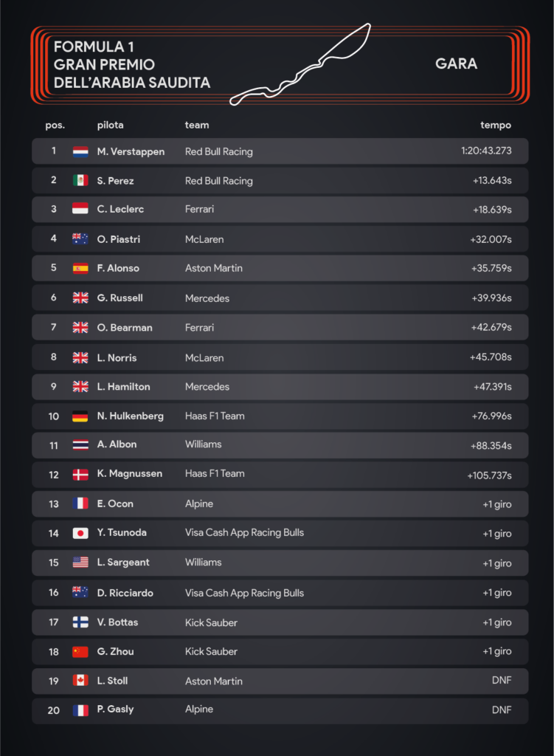Screen dimensions: 554x756
Task: Select the Finnish flag next to Bottas
Action: coord(80,622)
